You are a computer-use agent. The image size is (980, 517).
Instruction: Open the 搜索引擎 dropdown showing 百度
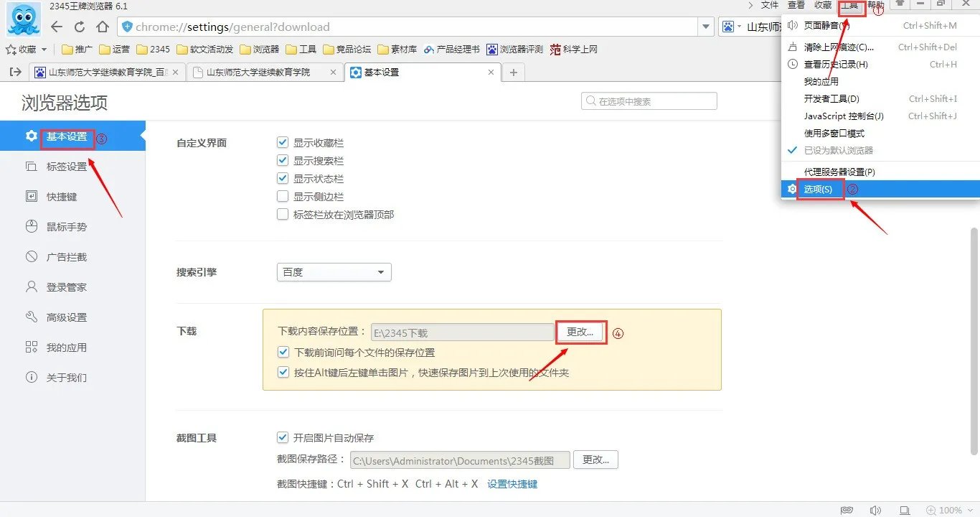click(334, 271)
